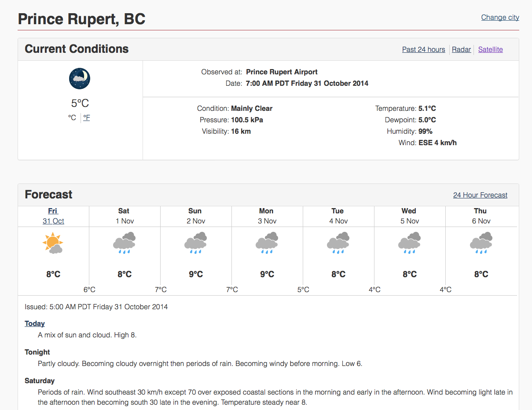
Task: Select the °C temperature unit
Action: (x=72, y=117)
